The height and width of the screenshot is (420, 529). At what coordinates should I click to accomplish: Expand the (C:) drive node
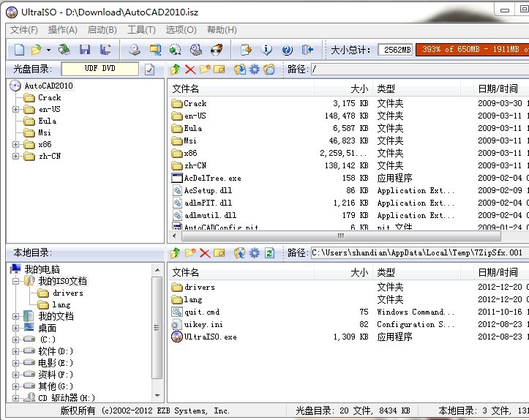click(x=15, y=340)
